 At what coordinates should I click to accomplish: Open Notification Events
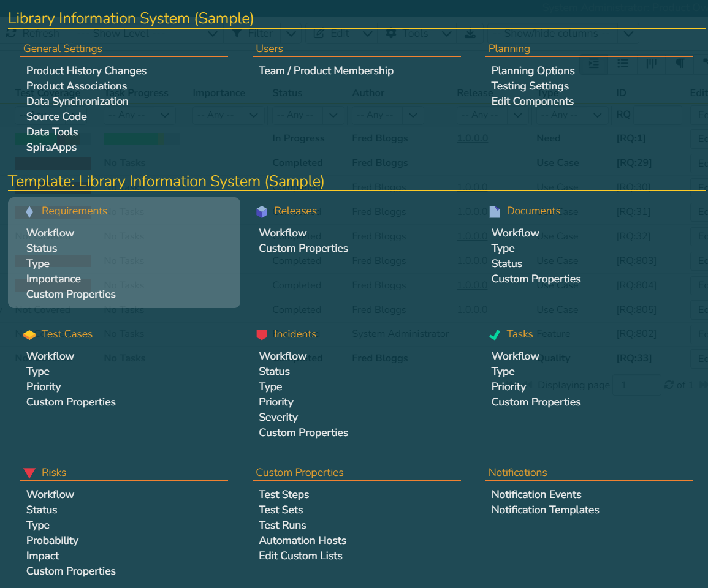click(x=536, y=494)
